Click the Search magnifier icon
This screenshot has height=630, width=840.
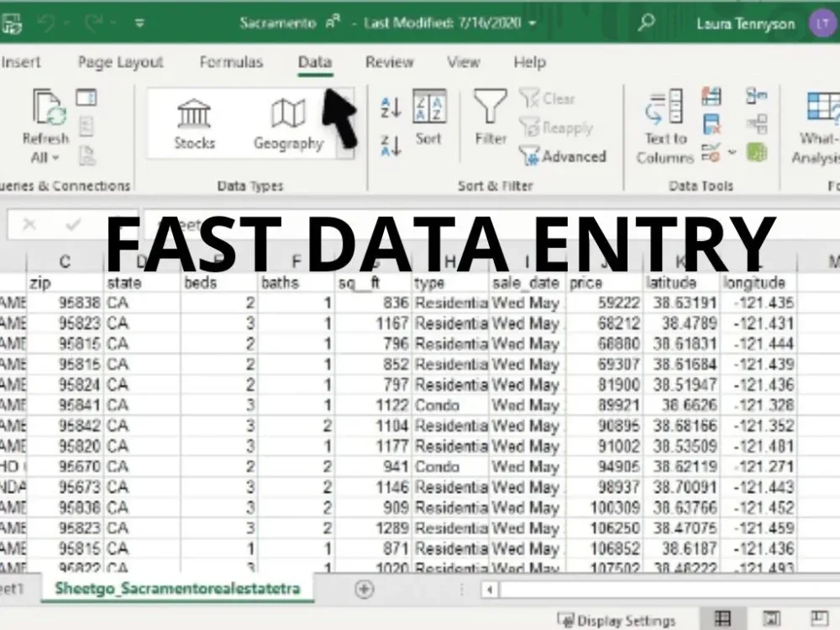point(647,23)
